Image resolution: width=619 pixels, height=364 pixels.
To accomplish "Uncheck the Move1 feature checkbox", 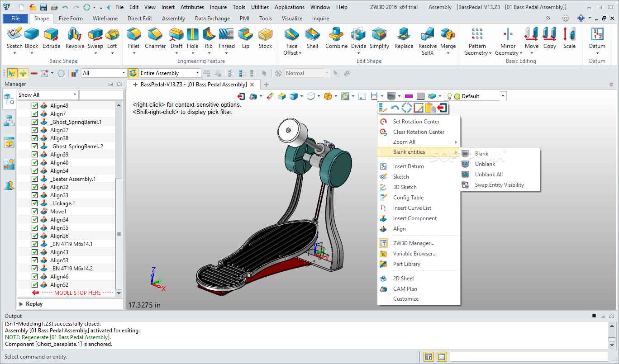I will [x=34, y=212].
